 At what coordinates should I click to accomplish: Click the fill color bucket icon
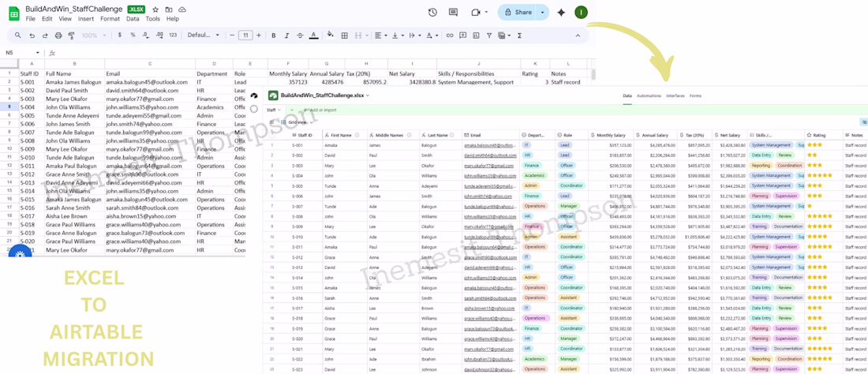click(331, 36)
